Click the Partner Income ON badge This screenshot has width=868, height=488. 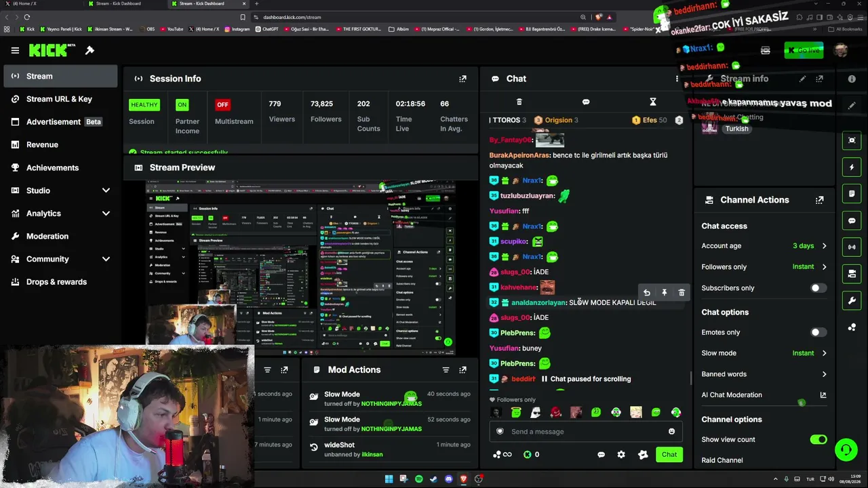182,104
